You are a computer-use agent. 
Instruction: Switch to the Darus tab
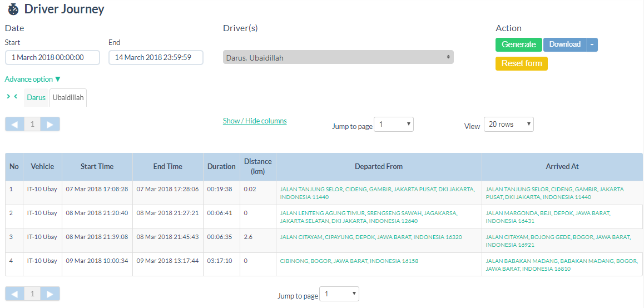coord(37,97)
